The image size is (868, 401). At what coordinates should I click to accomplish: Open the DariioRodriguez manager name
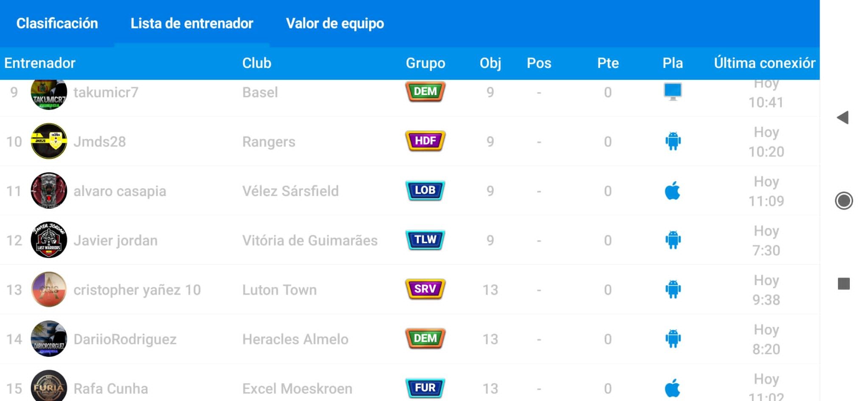(x=125, y=339)
